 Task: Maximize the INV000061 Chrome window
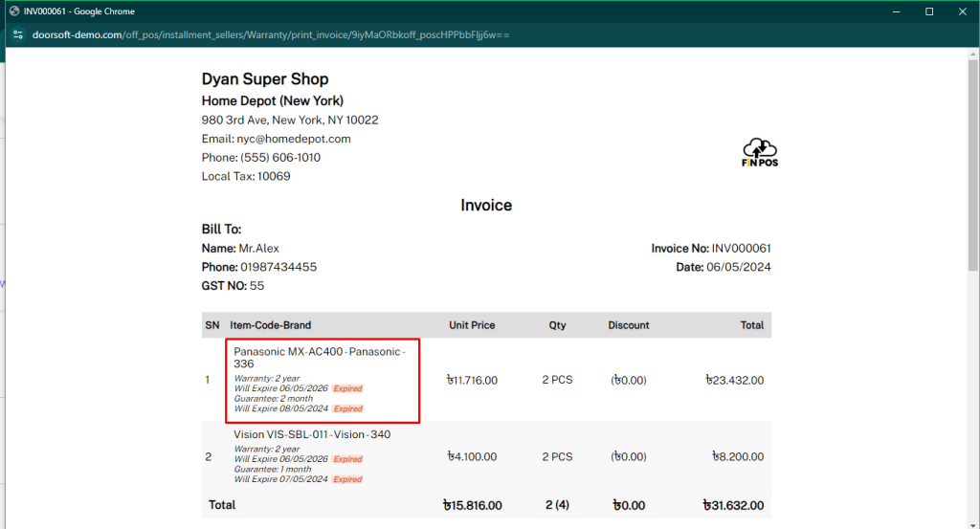point(929,11)
